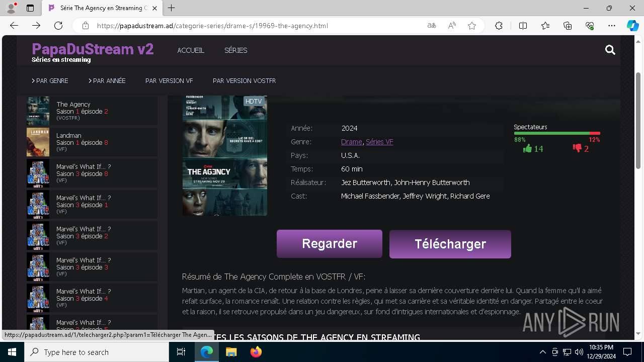Open the Drame genre link
This screenshot has width=644, height=362.
pos(351,142)
